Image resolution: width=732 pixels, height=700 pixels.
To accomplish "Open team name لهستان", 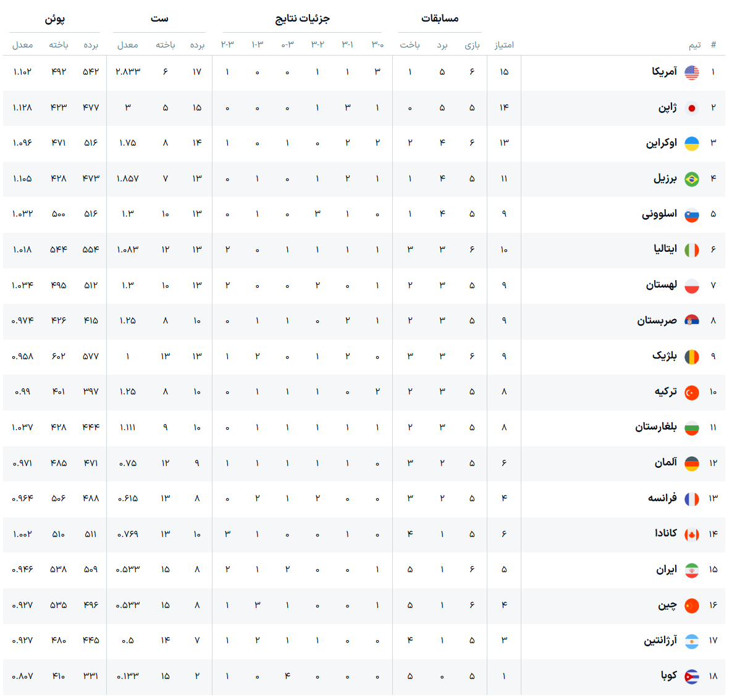I will (662, 285).
